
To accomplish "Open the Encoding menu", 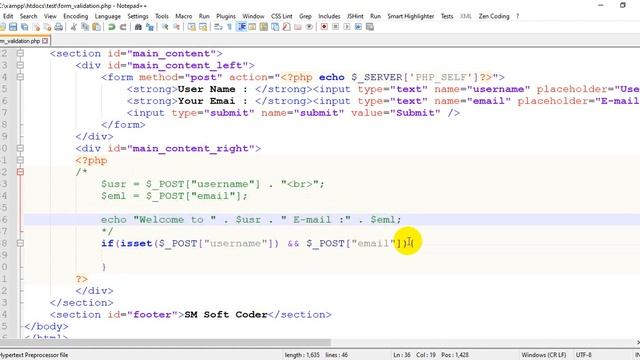I will 76,16.
